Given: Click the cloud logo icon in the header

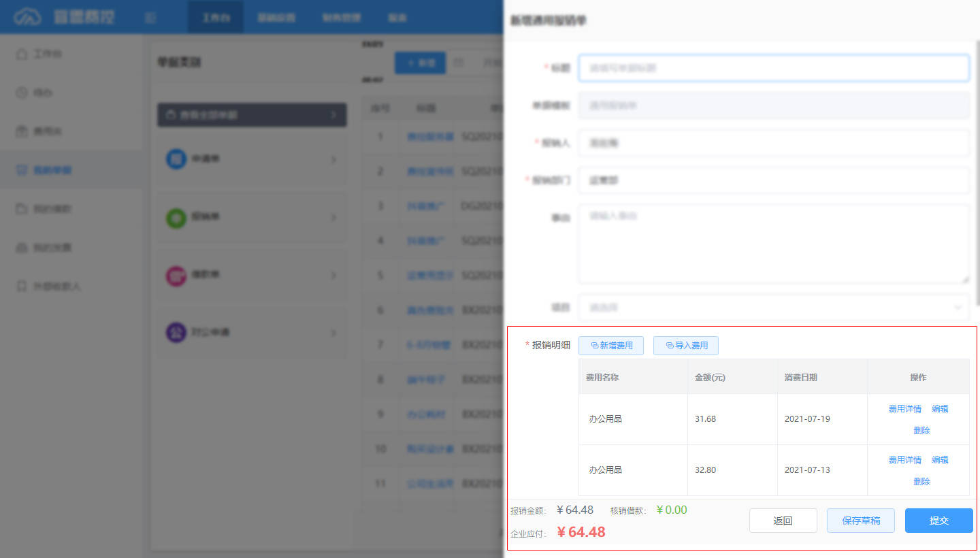Looking at the screenshot, I should click(x=27, y=17).
